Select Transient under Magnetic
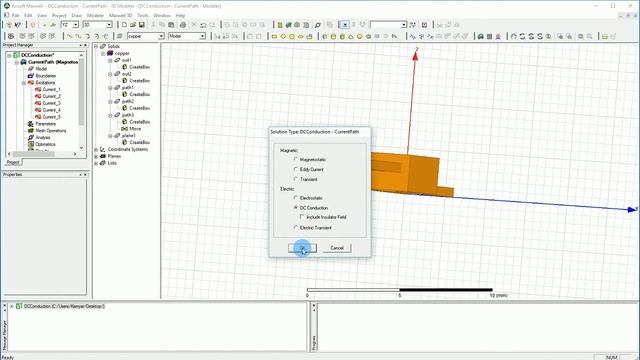This screenshot has width=640, height=360. tap(296, 179)
